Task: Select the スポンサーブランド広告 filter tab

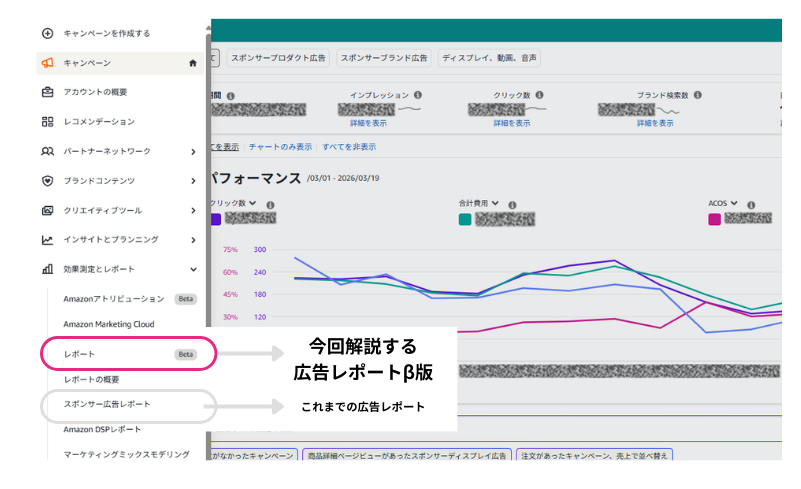Action: pos(383,58)
